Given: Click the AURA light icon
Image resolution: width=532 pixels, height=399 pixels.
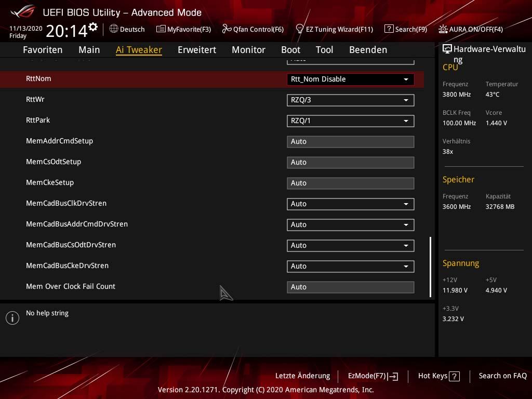Looking at the screenshot, I should (x=443, y=29).
